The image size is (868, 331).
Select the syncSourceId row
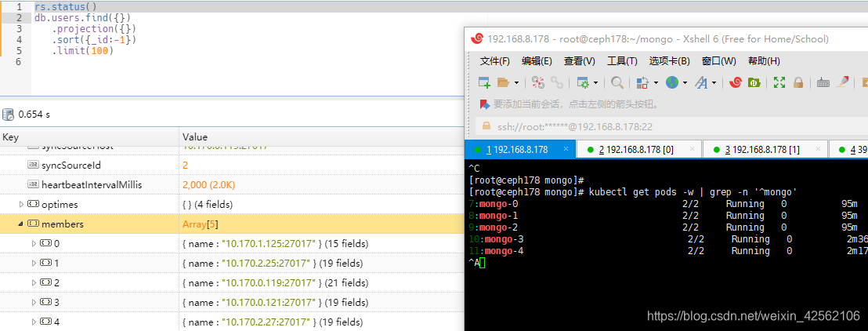pyautogui.click(x=232, y=165)
